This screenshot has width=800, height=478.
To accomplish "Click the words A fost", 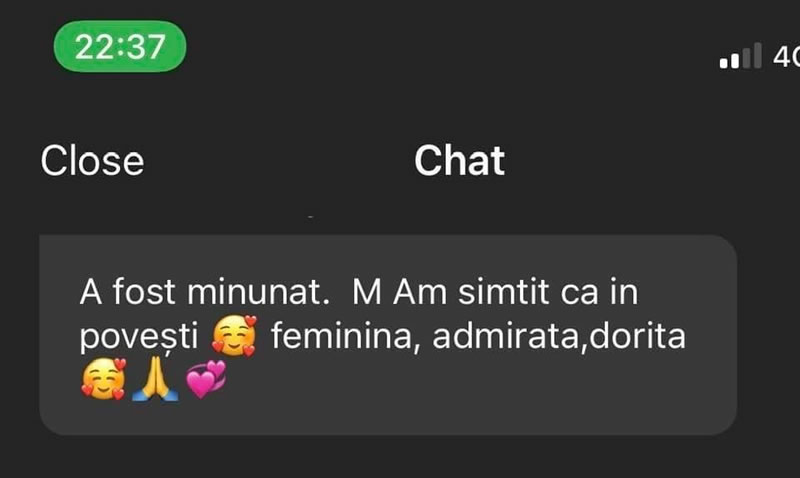I will 128,292.
